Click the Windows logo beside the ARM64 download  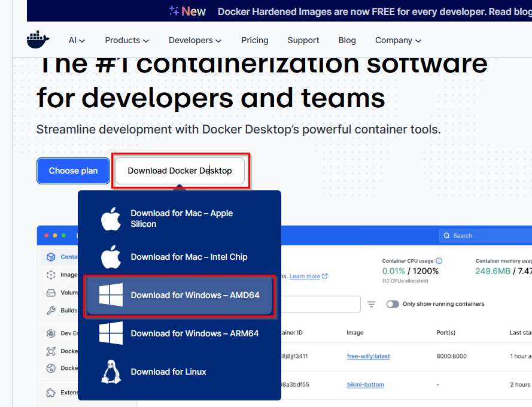(x=111, y=333)
